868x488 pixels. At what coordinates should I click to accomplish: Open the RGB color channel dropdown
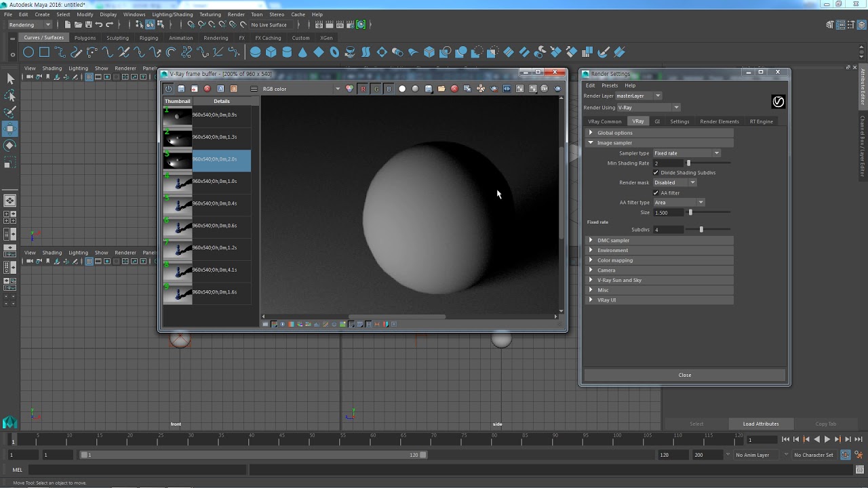pos(302,89)
